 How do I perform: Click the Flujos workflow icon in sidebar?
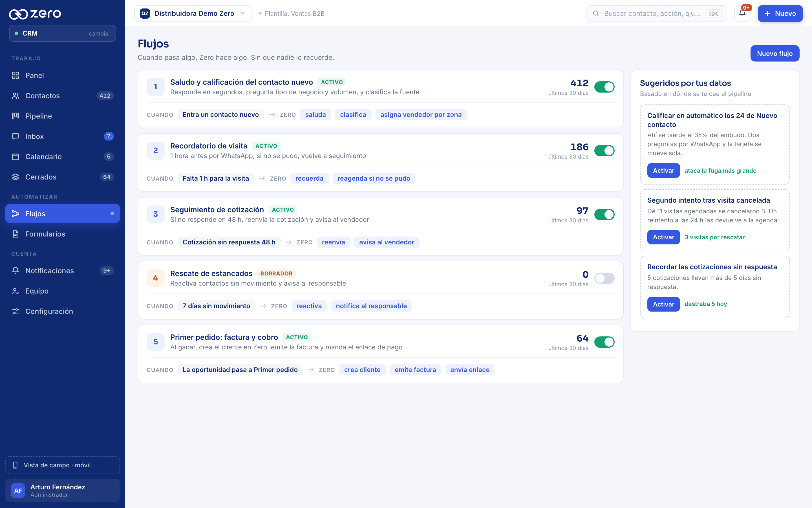tap(16, 214)
